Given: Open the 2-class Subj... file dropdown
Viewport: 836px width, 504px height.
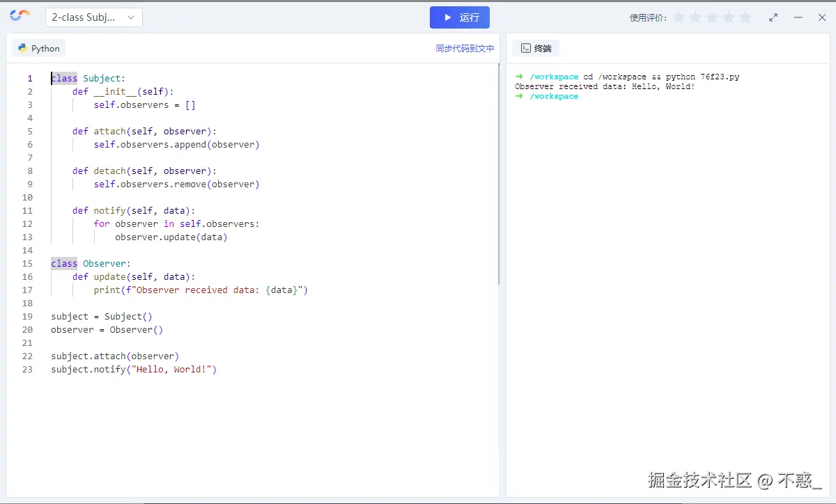Looking at the screenshot, I should point(94,17).
